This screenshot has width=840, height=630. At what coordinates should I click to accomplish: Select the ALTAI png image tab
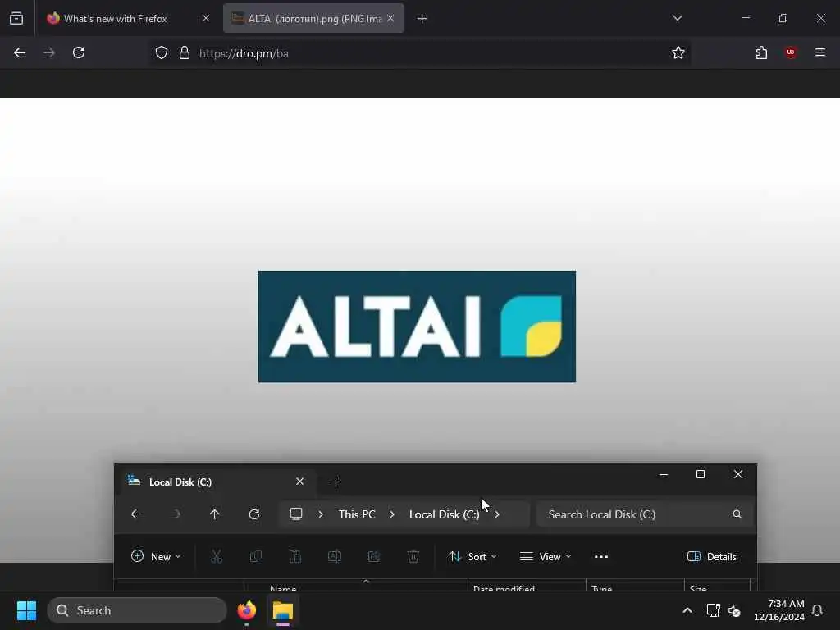click(313, 18)
